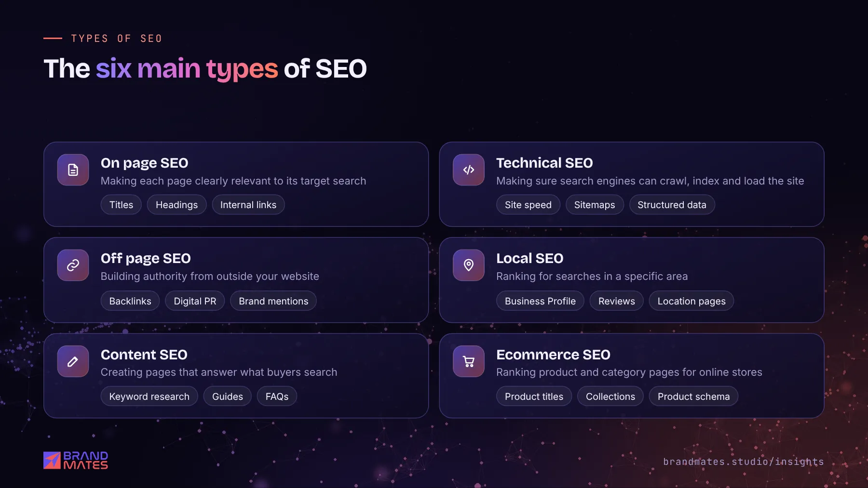Select the Business Profile tag
This screenshot has width=868, height=488.
[x=540, y=301]
